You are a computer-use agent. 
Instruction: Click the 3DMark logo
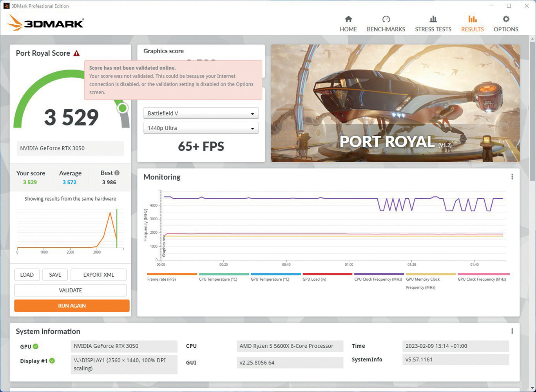(x=45, y=23)
